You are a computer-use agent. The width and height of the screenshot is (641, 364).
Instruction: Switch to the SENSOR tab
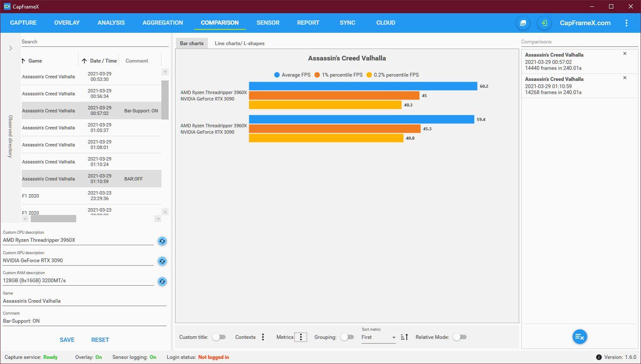click(268, 23)
